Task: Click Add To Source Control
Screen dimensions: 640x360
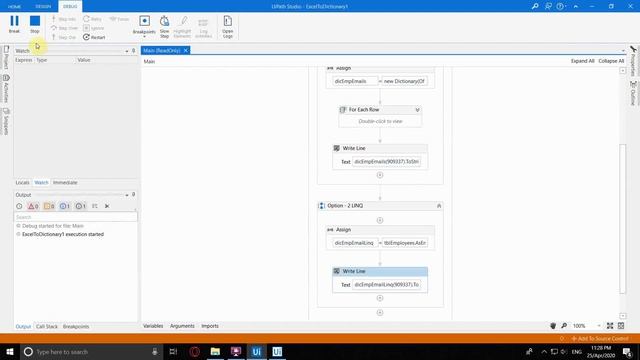Action: click(x=600, y=338)
